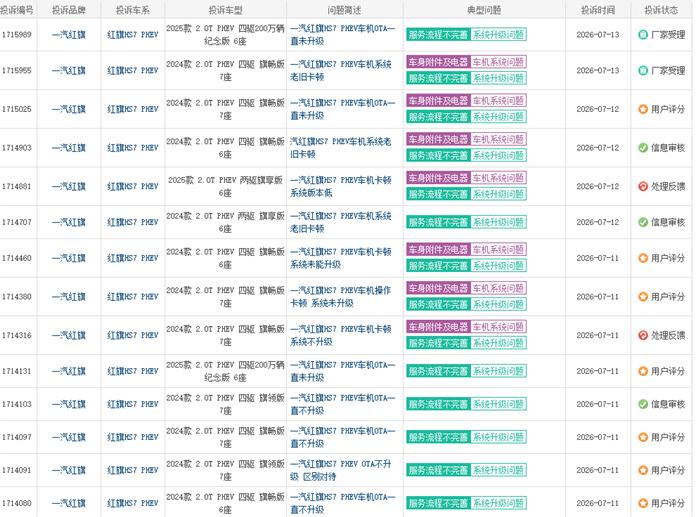
Task: Click the 用户评分 status icon for complaint 1714097
Action: coord(643,437)
